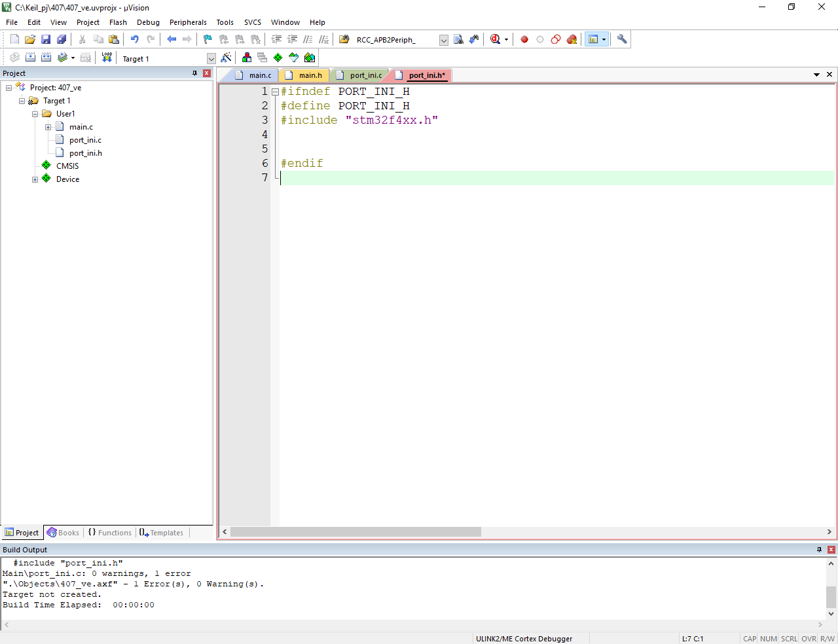The image size is (838, 644).
Task: Collapse the User1 group
Action: pos(35,114)
